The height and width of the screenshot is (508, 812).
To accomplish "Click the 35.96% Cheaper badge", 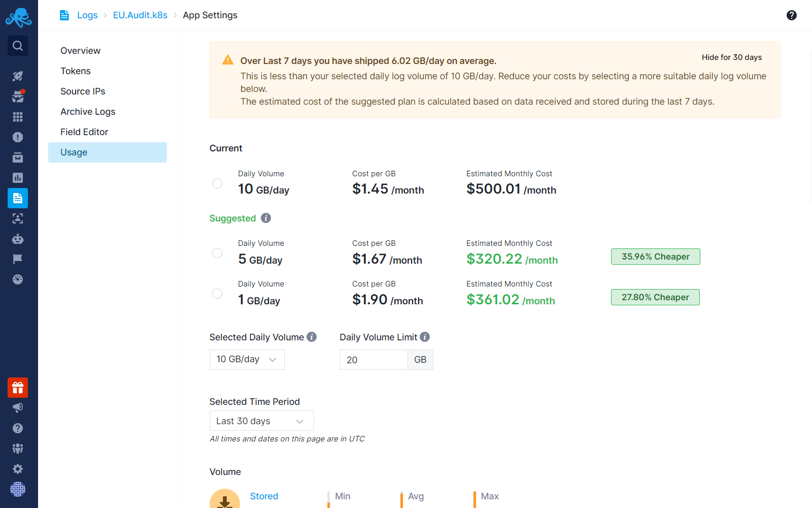I will pos(656,257).
